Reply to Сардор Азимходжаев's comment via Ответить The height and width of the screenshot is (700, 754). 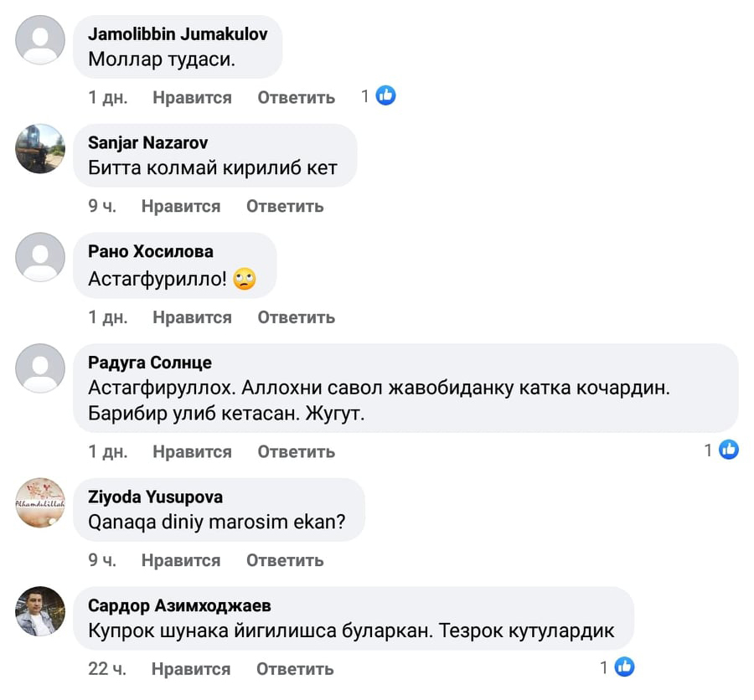pyautogui.click(x=295, y=669)
